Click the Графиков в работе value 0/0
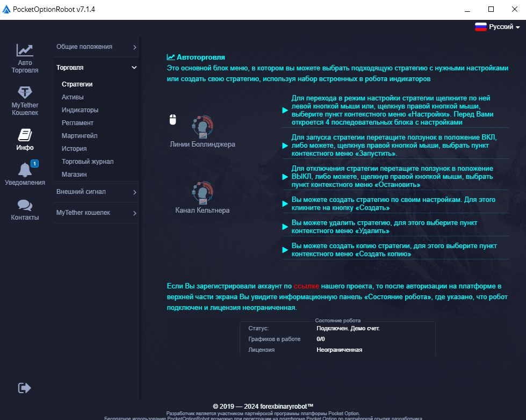This screenshot has height=420, width=526. click(x=321, y=339)
